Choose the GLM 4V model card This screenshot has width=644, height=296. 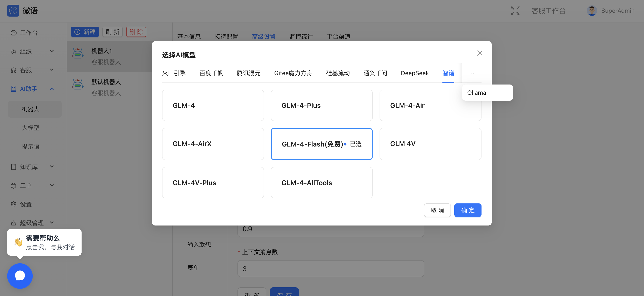point(430,144)
